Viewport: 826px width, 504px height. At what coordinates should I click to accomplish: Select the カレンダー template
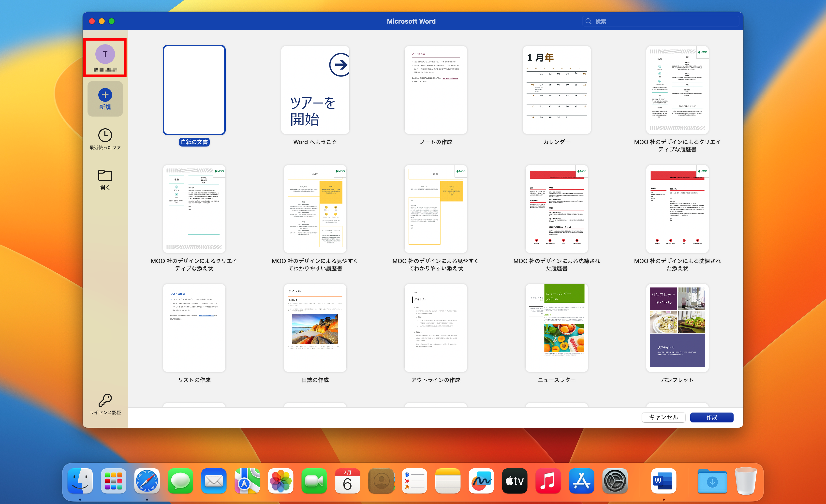pos(557,90)
